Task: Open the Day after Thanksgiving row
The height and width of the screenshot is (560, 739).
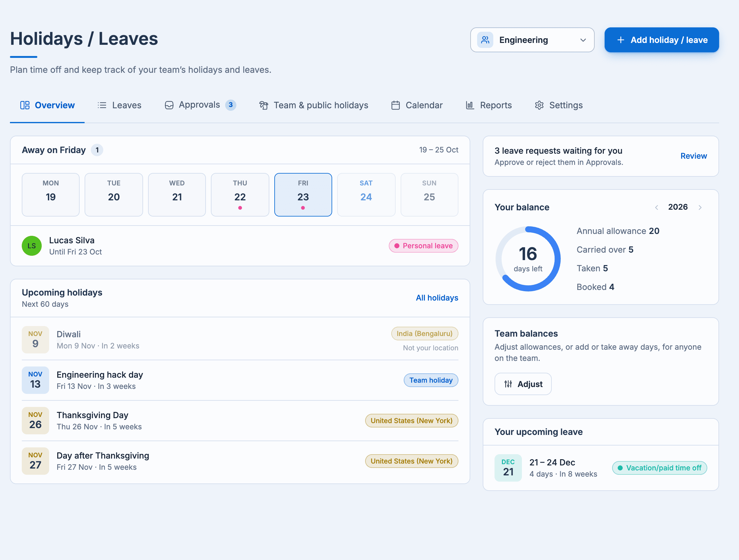Action: [240, 461]
